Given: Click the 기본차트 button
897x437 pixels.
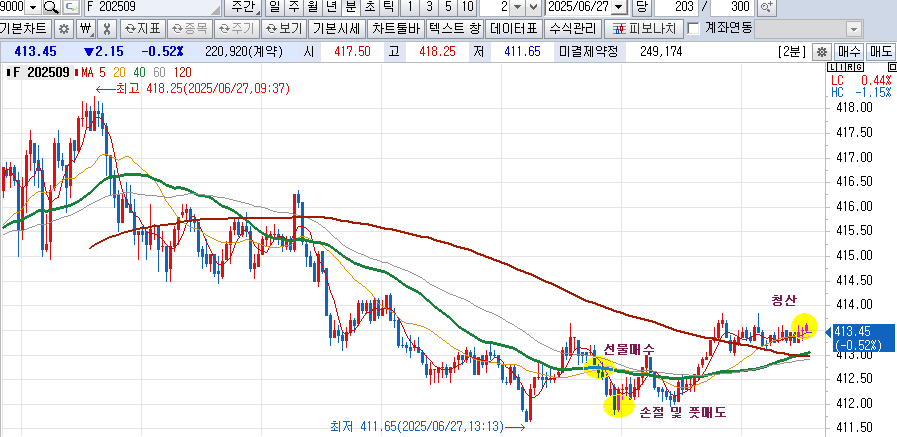Looking at the screenshot, I should click(26, 29).
